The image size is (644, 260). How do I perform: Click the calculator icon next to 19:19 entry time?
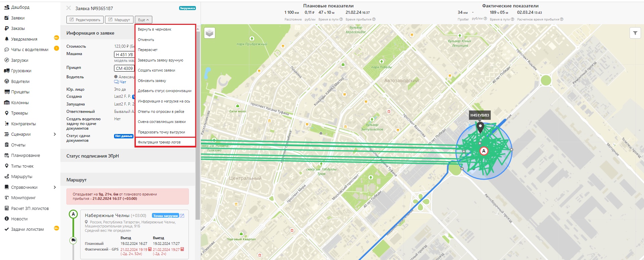[150, 249]
